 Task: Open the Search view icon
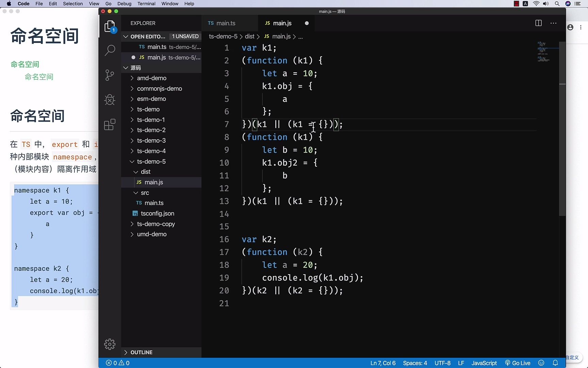pyautogui.click(x=110, y=50)
